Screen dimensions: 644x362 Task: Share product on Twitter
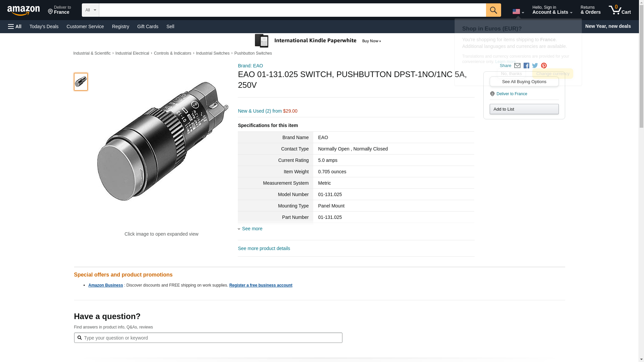point(535,66)
